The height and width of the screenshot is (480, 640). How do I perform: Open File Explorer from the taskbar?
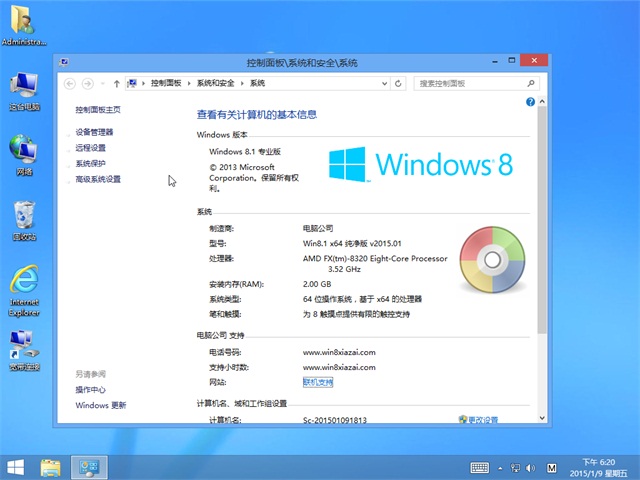pyautogui.click(x=51, y=466)
